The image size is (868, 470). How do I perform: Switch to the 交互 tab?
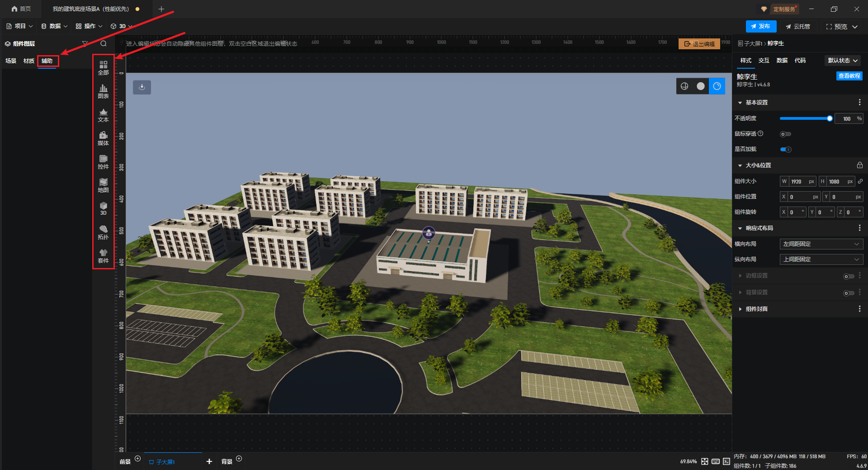(x=764, y=61)
